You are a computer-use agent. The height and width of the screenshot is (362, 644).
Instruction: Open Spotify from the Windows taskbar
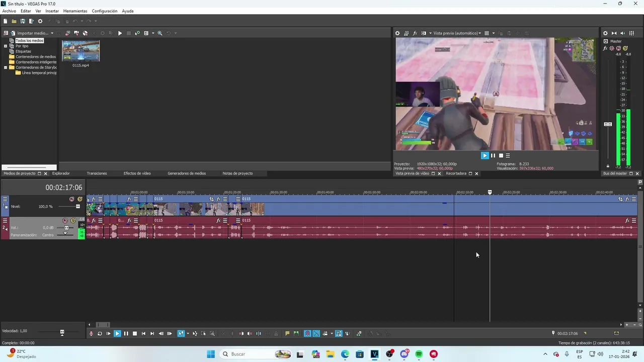[x=419, y=354]
